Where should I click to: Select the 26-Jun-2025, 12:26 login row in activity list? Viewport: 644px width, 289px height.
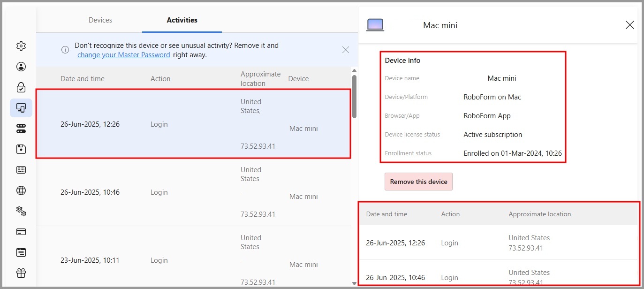point(193,124)
